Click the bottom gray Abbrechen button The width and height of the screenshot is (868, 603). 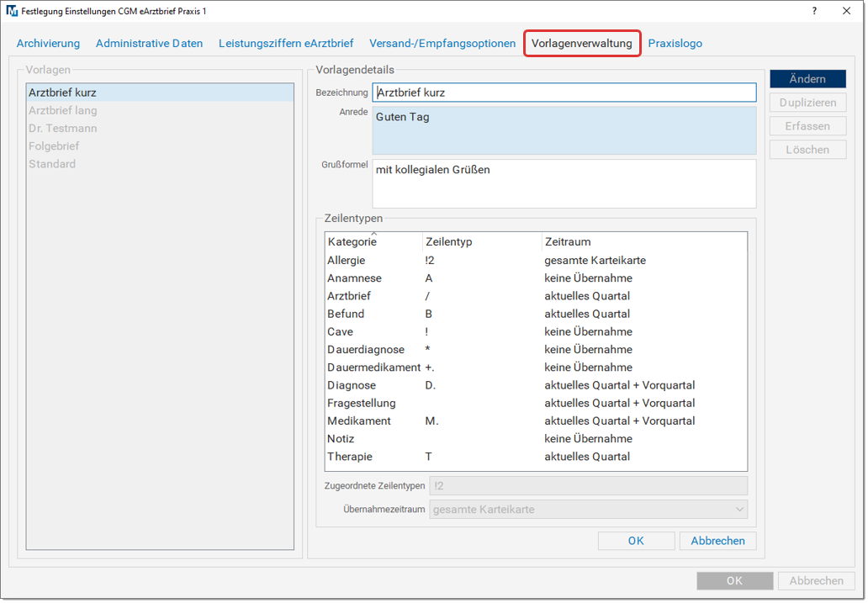click(817, 581)
